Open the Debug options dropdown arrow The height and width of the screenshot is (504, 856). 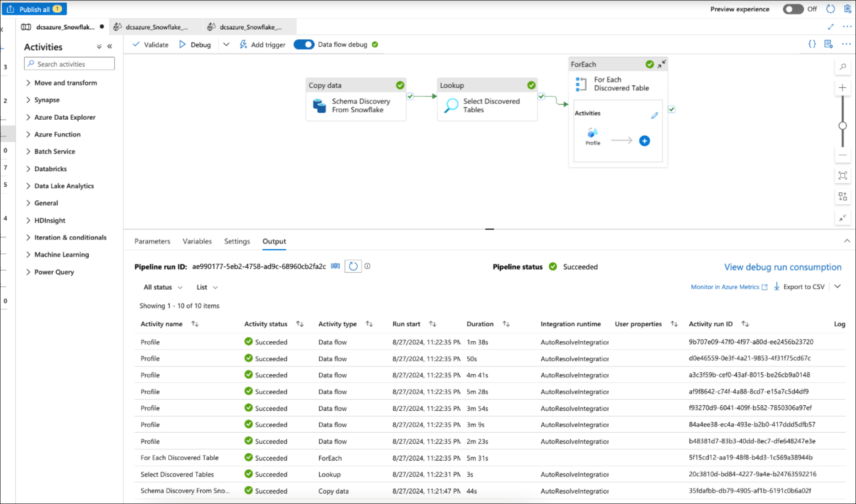click(226, 44)
